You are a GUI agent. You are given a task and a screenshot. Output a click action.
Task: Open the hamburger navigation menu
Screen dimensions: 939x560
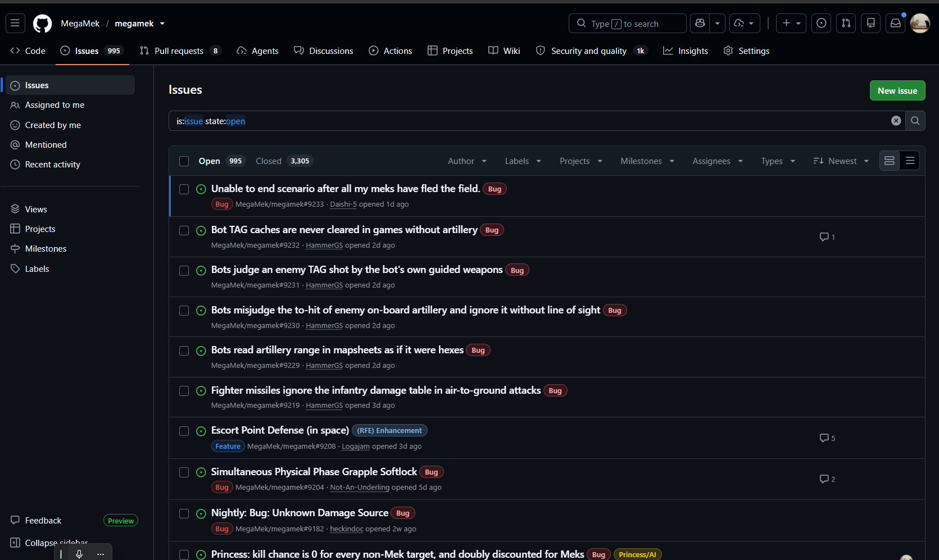tap(15, 23)
